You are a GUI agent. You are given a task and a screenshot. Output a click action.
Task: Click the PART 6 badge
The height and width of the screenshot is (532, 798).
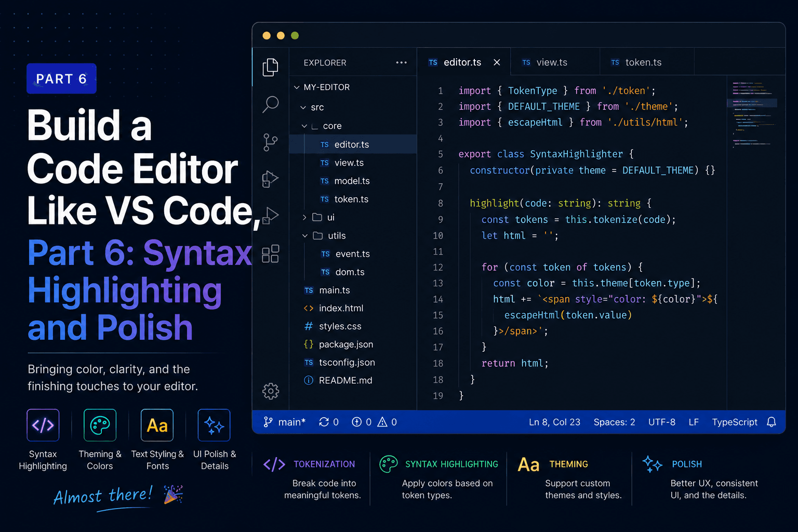(x=61, y=78)
